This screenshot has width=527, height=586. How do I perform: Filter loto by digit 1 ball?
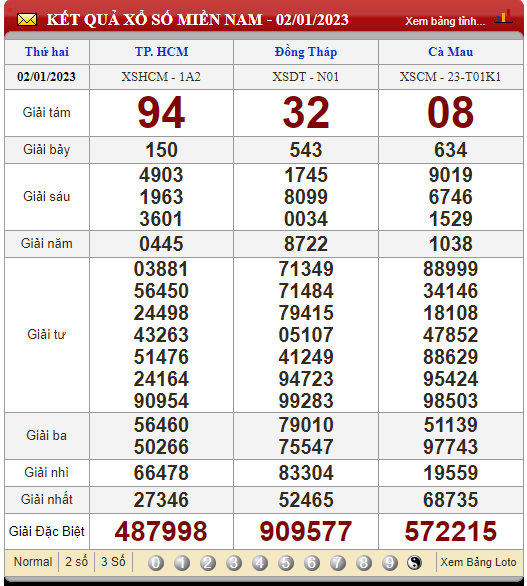coord(182,562)
